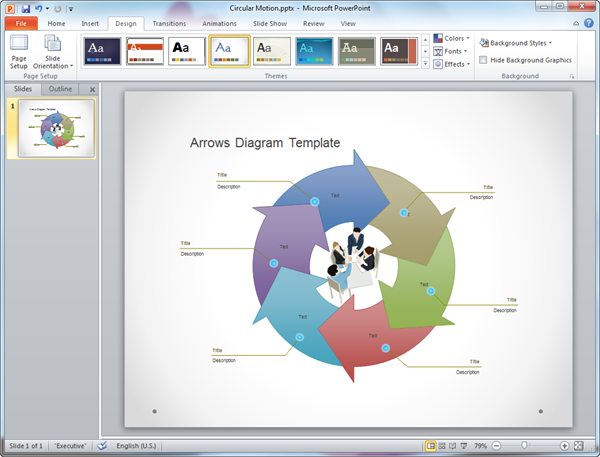Apply the bold black Aa white theme

[187, 51]
